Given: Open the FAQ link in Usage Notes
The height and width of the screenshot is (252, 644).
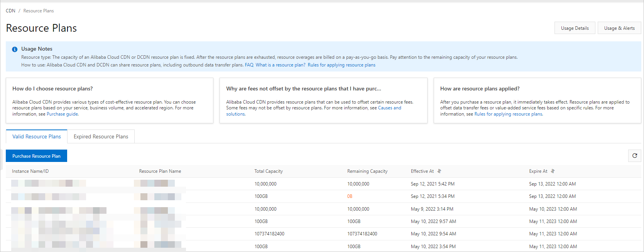Looking at the screenshot, I should click(x=249, y=65).
